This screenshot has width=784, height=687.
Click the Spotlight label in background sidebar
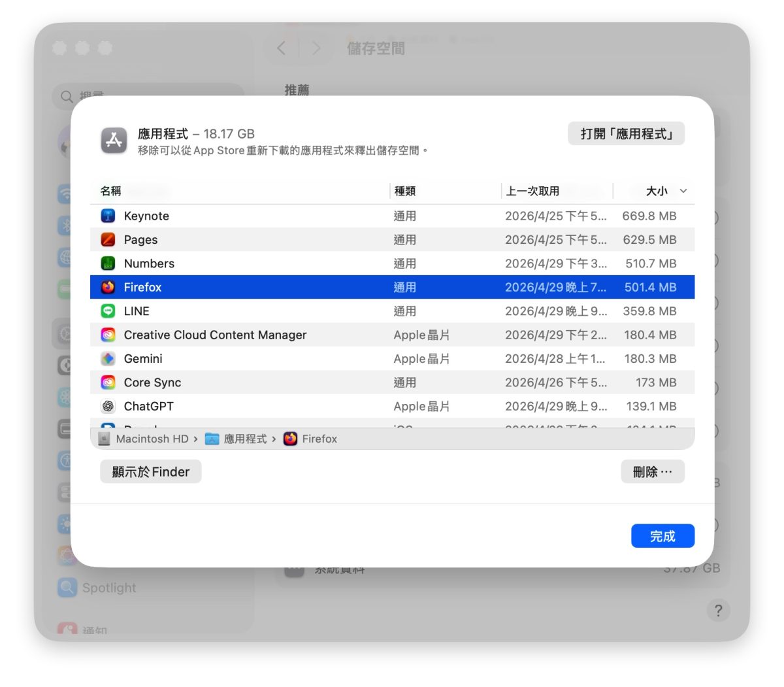point(109,588)
